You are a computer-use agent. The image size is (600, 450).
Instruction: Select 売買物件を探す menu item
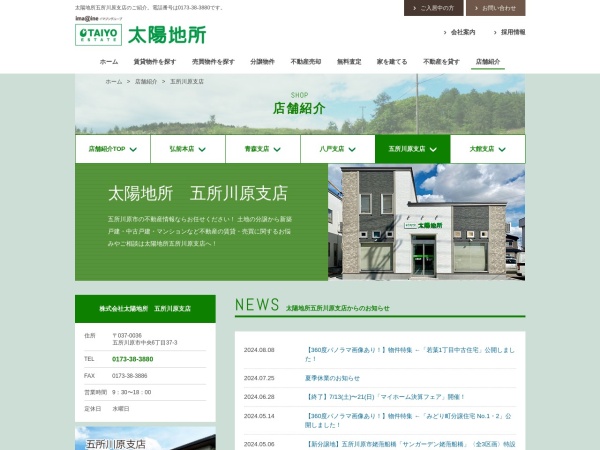(x=213, y=62)
